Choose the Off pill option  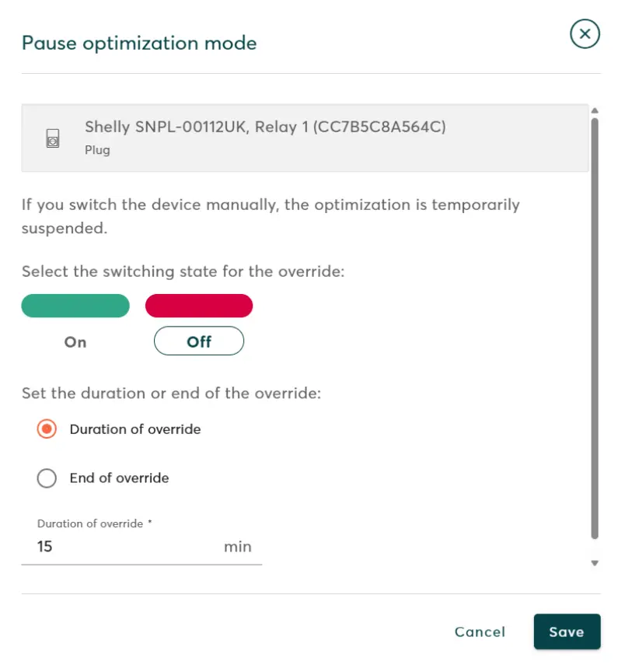(199, 341)
